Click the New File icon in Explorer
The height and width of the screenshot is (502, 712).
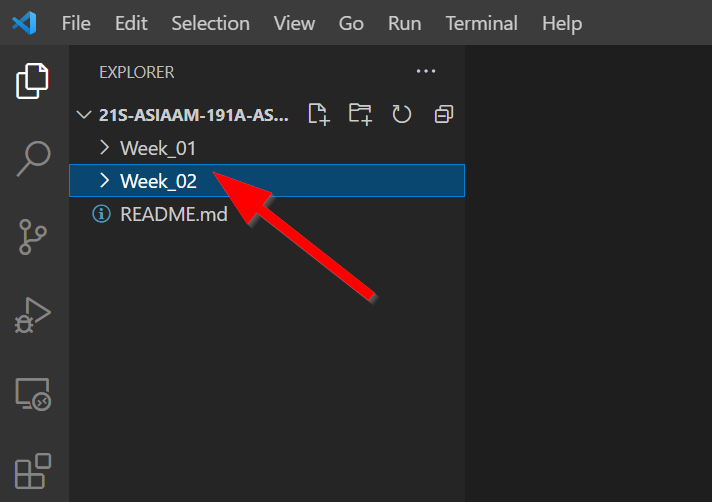click(319, 114)
